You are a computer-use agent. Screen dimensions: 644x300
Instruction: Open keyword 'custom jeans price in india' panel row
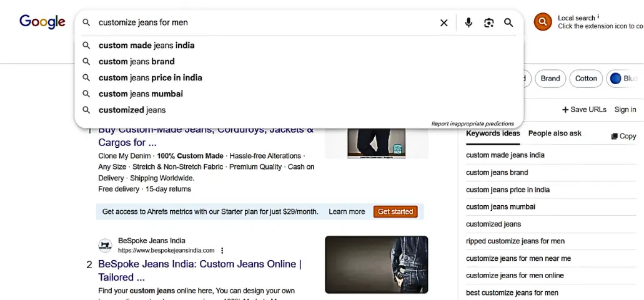click(x=551, y=190)
